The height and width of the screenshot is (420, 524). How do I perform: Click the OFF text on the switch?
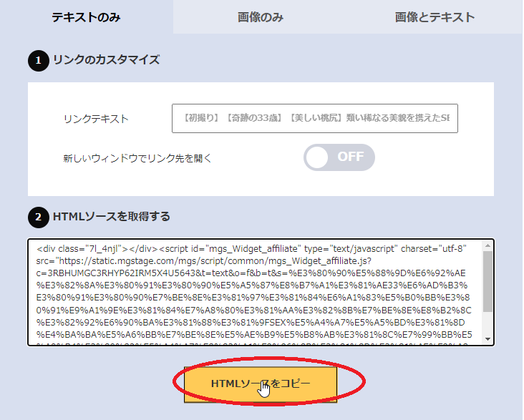351,157
